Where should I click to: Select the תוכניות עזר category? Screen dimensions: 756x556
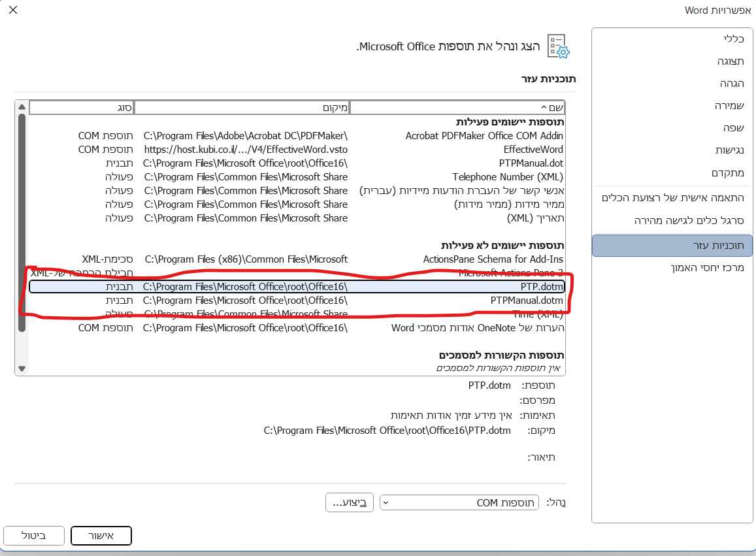click(672, 246)
